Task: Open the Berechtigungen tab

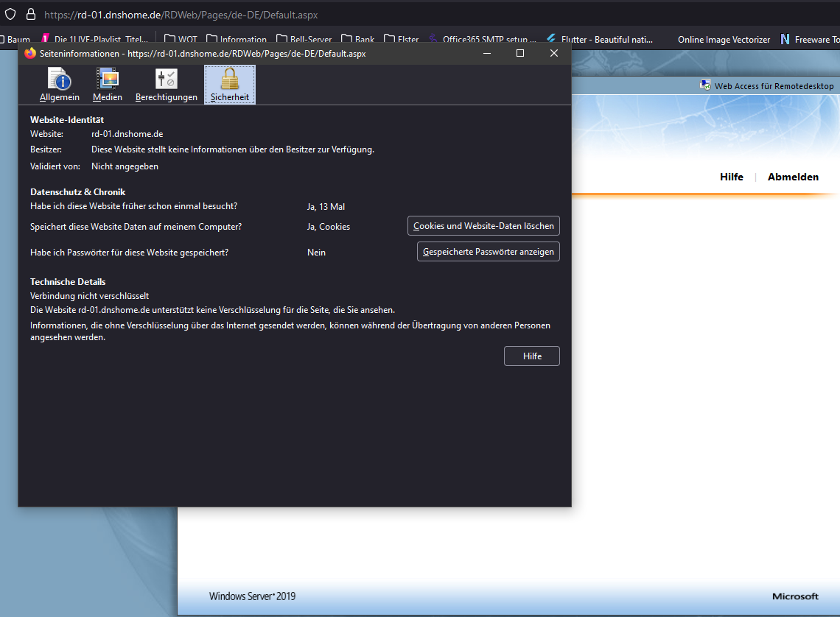Action: pos(166,85)
